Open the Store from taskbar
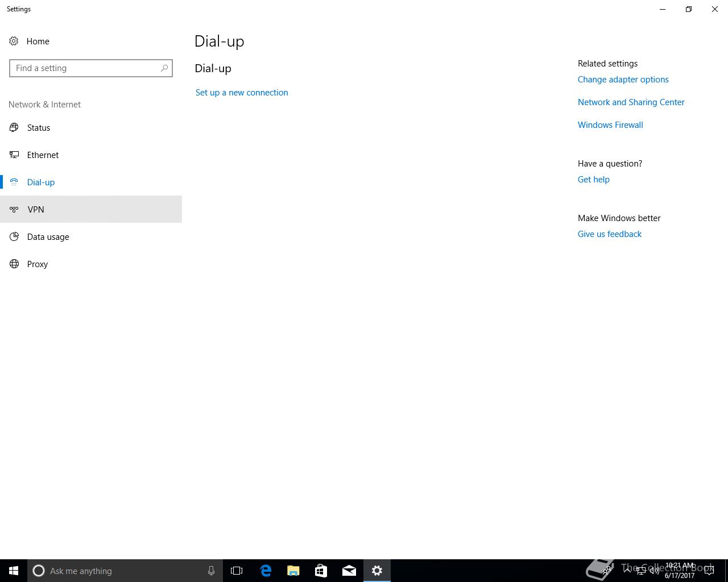Screen dimensions: 728x582 click(x=321, y=571)
